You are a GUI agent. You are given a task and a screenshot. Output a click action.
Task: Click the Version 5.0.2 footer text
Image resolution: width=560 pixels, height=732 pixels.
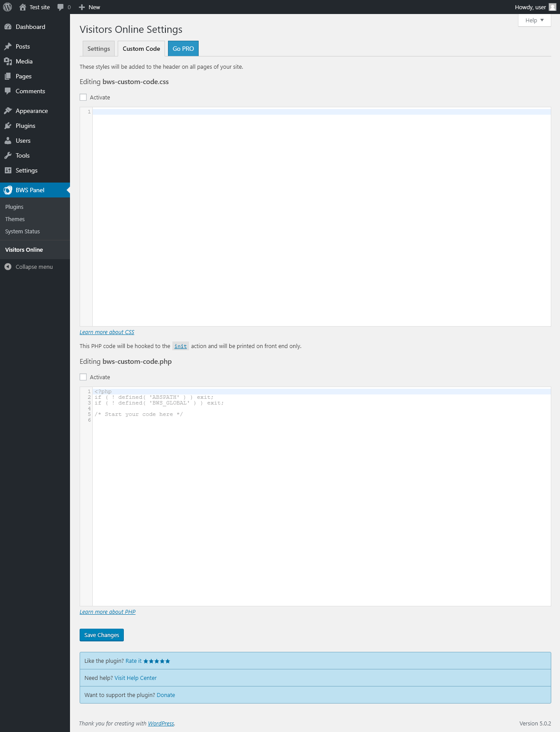pos(535,724)
